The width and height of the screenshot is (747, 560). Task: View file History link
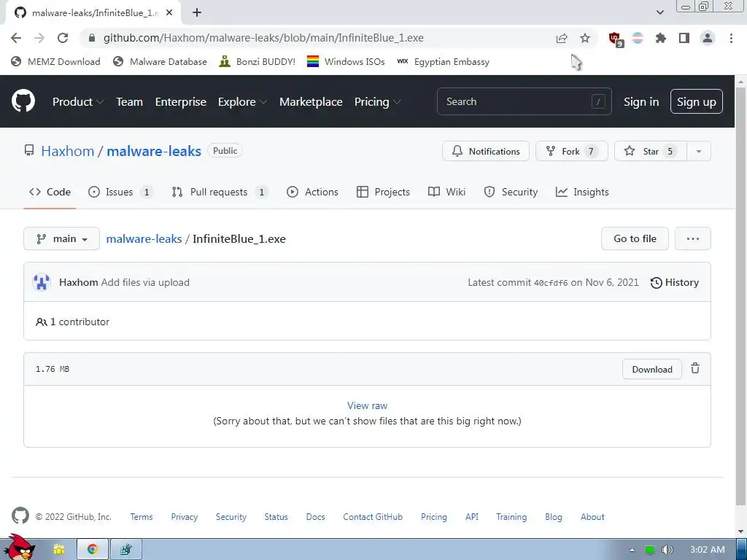(x=675, y=282)
